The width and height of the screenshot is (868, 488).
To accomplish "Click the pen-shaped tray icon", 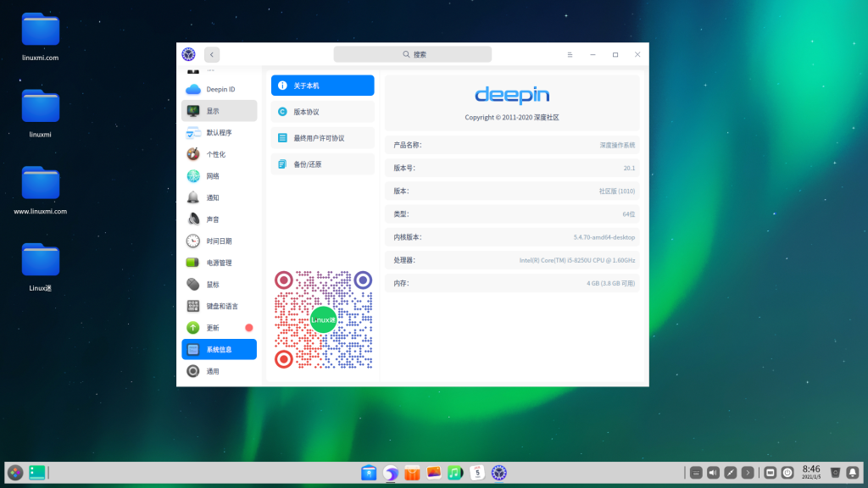I will 730,473.
